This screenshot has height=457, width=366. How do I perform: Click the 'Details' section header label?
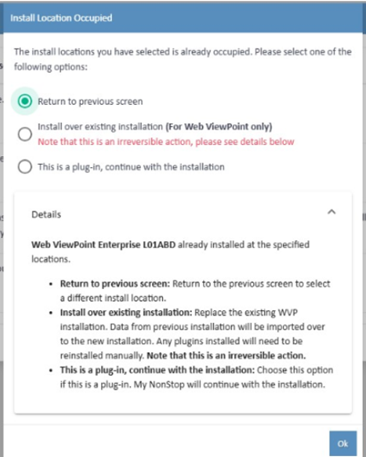coord(46,214)
